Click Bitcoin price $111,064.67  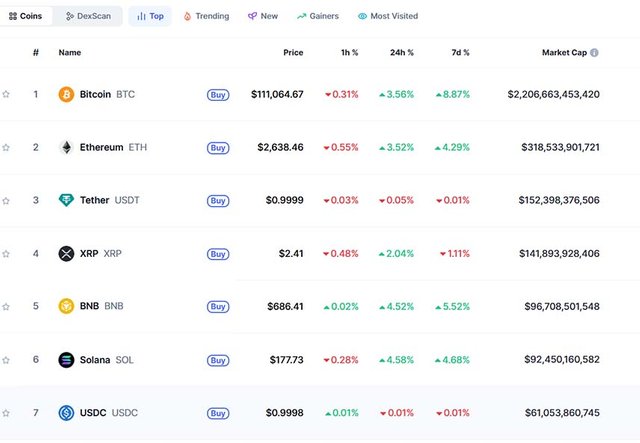coord(277,94)
